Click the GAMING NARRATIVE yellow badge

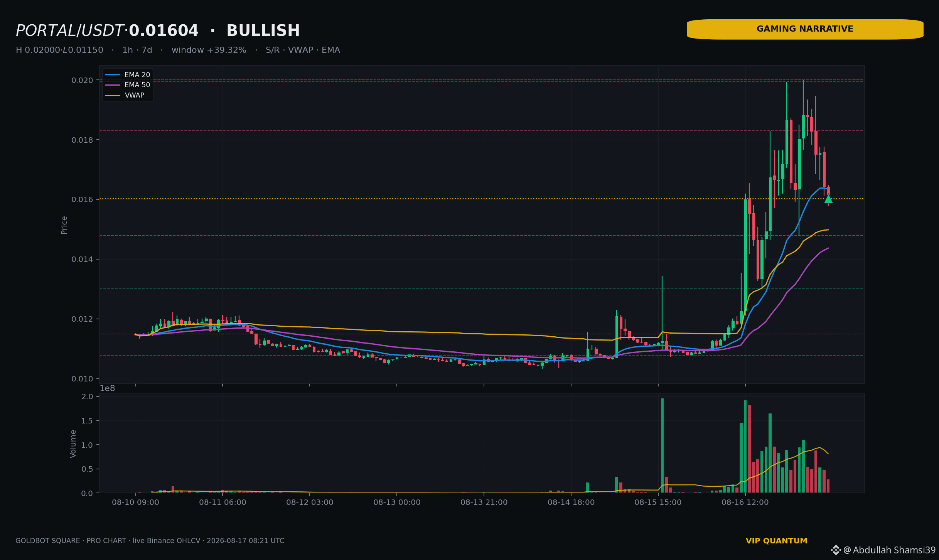(805, 29)
